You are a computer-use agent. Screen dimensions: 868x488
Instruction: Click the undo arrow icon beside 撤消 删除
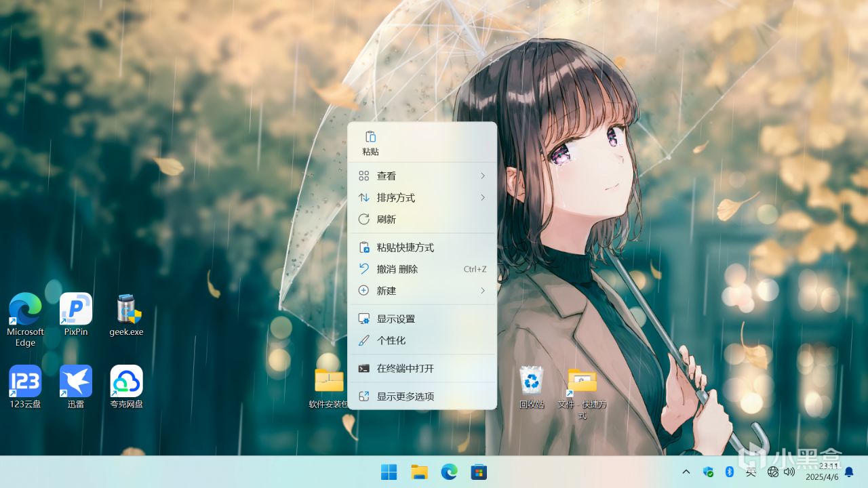[x=364, y=268]
